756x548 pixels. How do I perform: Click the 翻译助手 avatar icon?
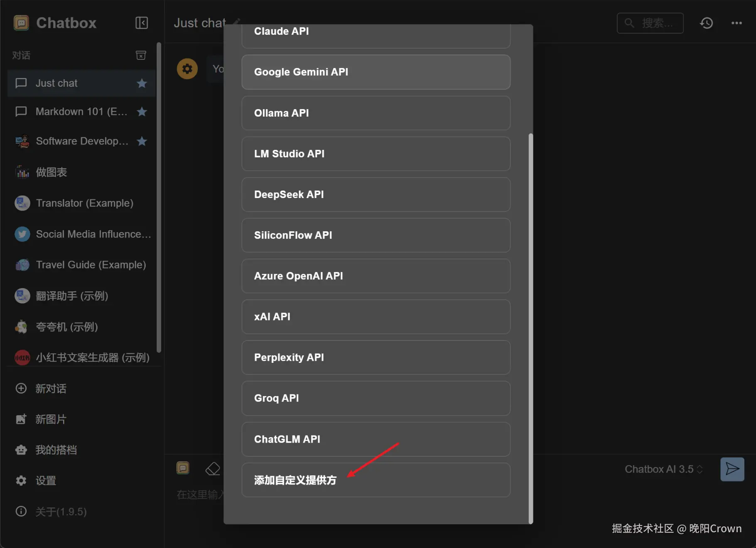22,296
